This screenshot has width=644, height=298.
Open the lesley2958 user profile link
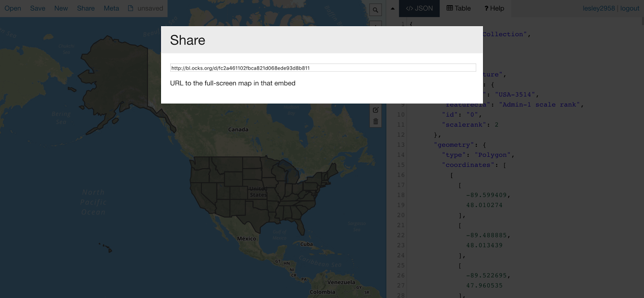tap(599, 8)
